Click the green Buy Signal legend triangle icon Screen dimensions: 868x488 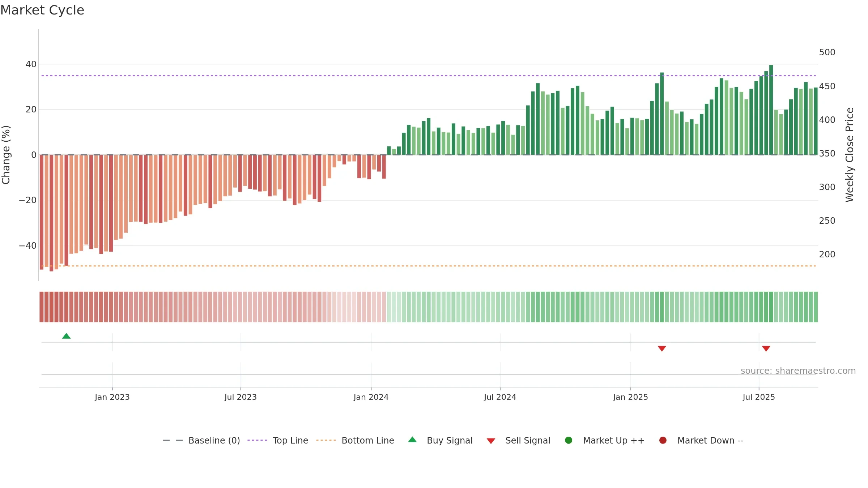point(412,440)
